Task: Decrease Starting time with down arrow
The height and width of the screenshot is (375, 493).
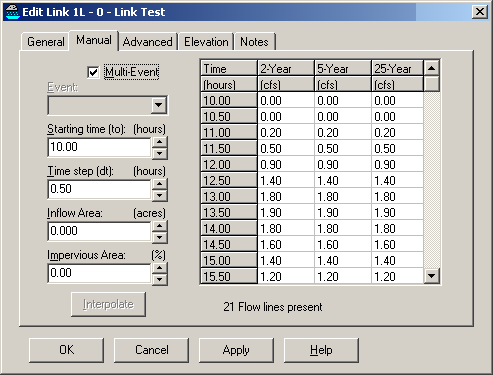Action: click(160, 153)
